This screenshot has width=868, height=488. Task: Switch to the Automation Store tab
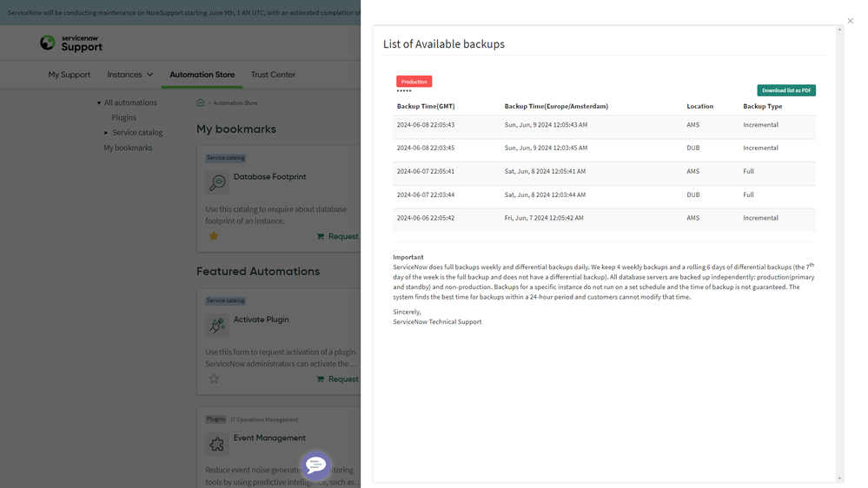[x=202, y=75]
